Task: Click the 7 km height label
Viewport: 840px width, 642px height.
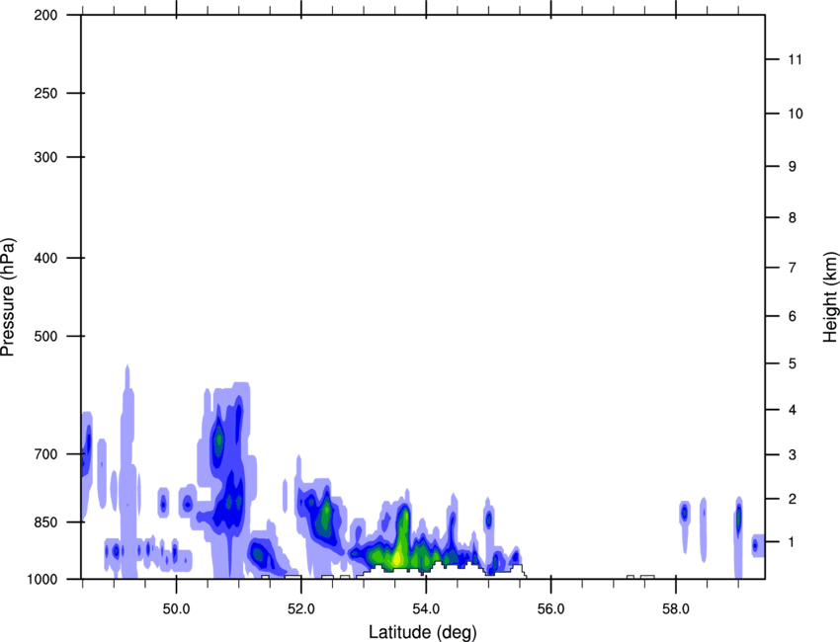Action: click(x=793, y=268)
